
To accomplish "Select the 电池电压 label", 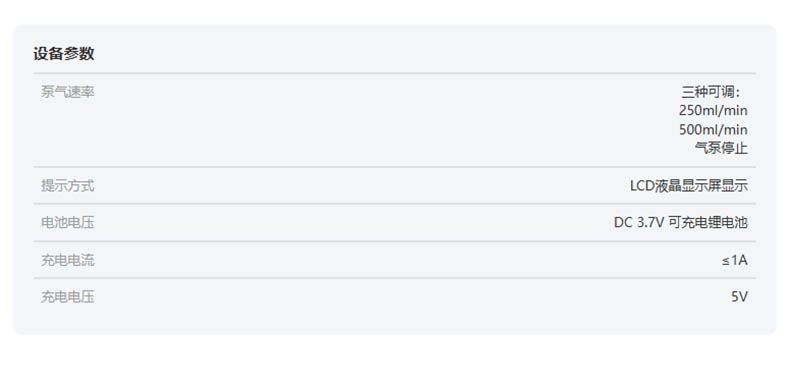I will click(68, 222).
